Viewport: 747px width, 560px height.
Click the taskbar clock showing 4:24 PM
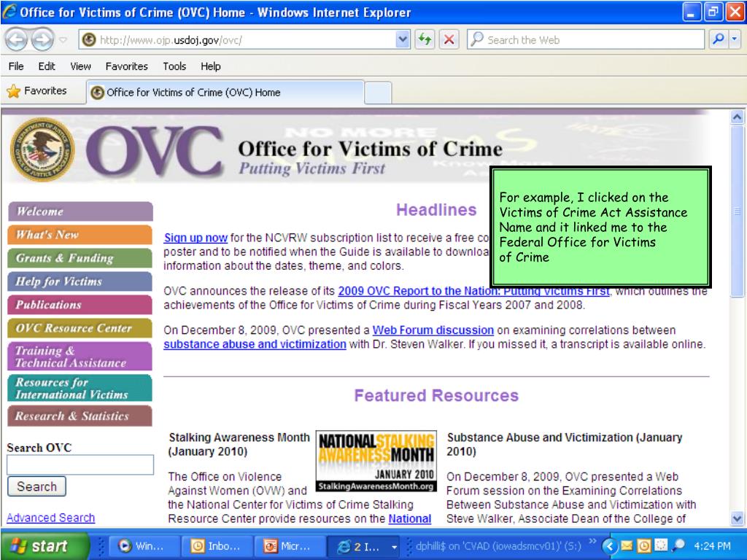tap(712, 546)
